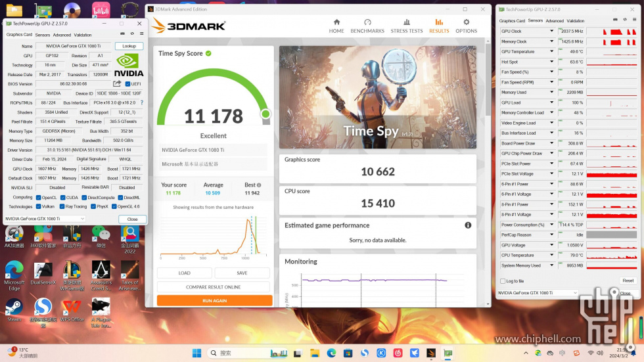Click 3DMark vertical scrollbar thumb
This screenshot has height=362, width=644.
(x=488, y=80)
